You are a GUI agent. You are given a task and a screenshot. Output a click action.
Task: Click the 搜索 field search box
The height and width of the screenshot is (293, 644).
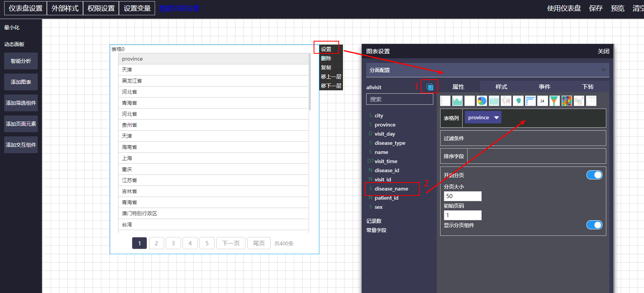pyautogui.click(x=400, y=99)
